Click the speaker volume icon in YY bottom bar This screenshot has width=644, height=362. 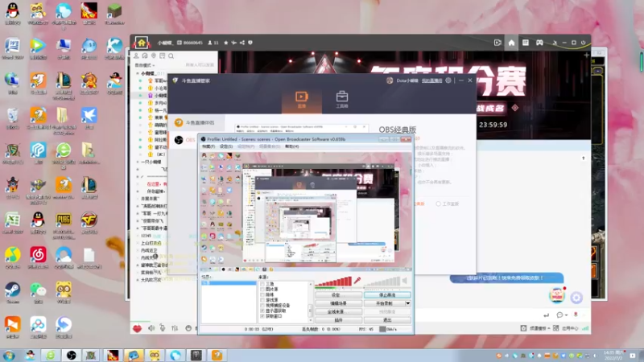151,328
